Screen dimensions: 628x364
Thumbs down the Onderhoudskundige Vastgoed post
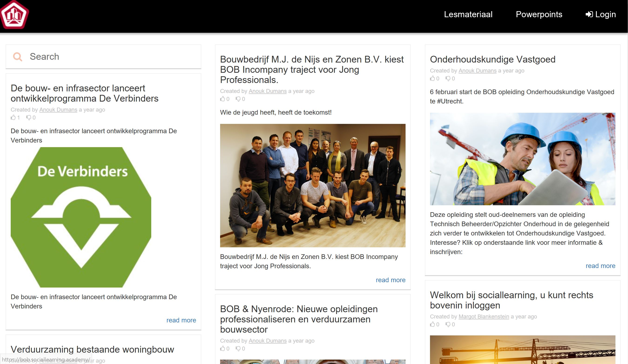pos(448,78)
